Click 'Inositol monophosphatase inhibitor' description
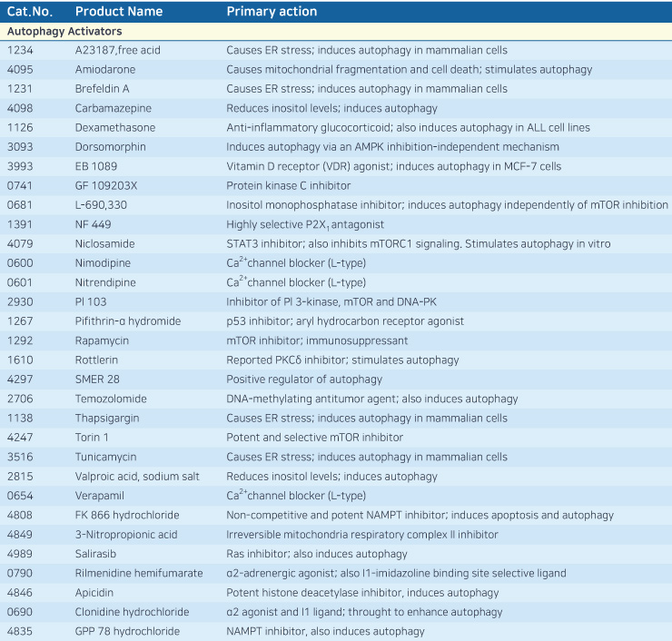 [x=315, y=205]
